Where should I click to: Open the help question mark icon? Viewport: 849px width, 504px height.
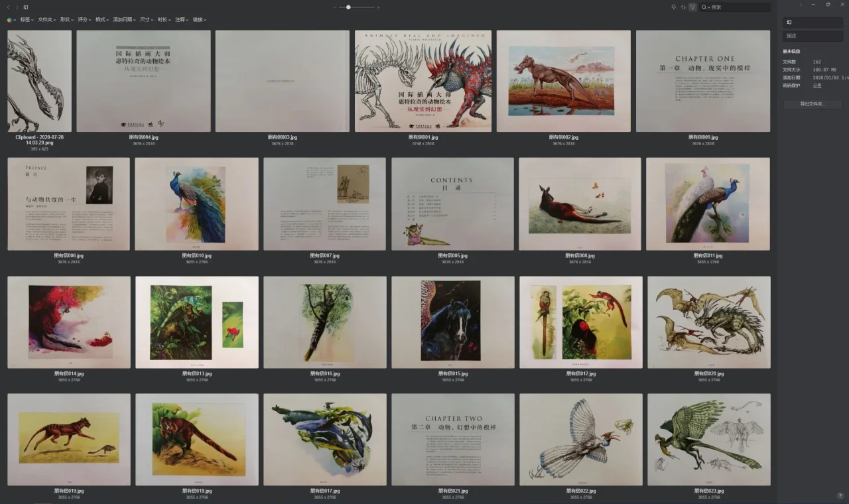840,495
